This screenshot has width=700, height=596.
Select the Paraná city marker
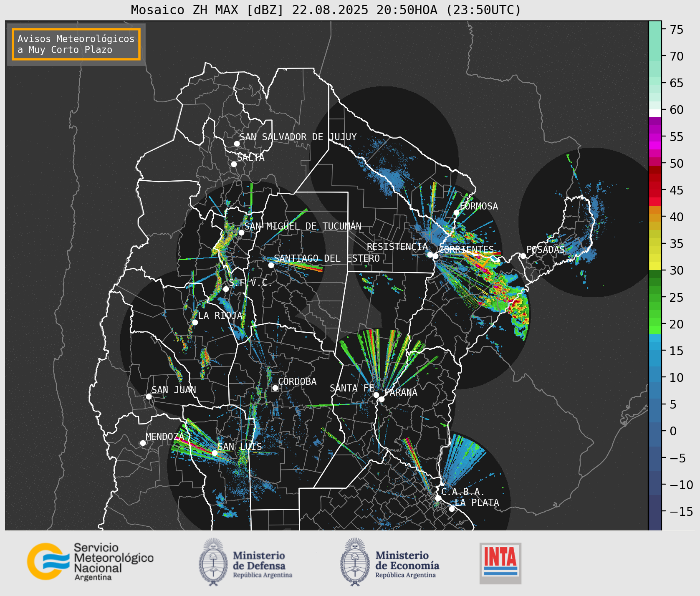(x=382, y=399)
